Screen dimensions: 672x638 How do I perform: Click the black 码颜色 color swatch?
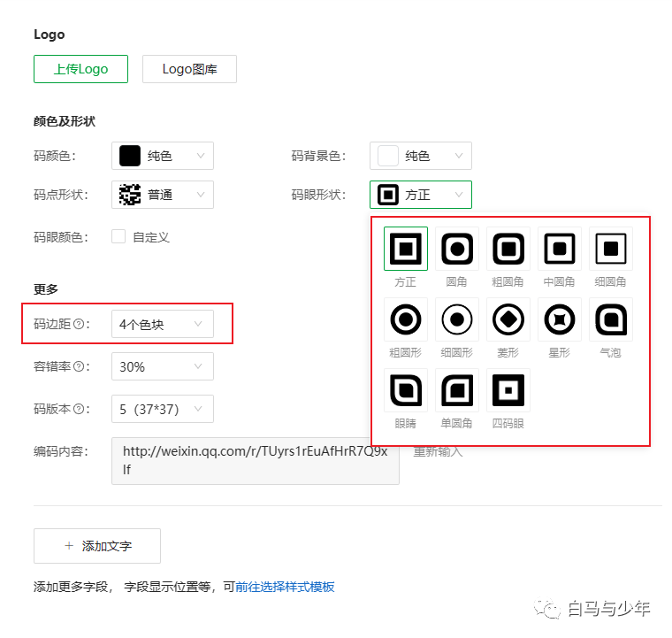pyautogui.click(x=130, y=156)
